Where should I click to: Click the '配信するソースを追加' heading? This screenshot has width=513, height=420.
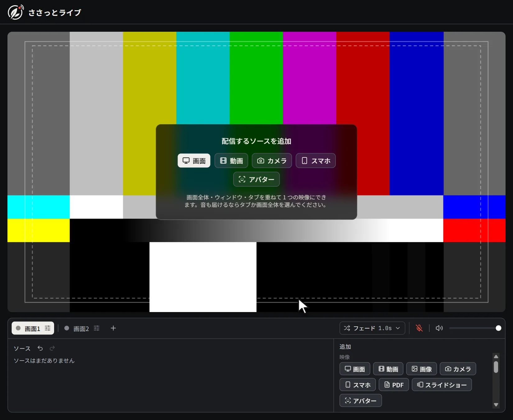256,141
